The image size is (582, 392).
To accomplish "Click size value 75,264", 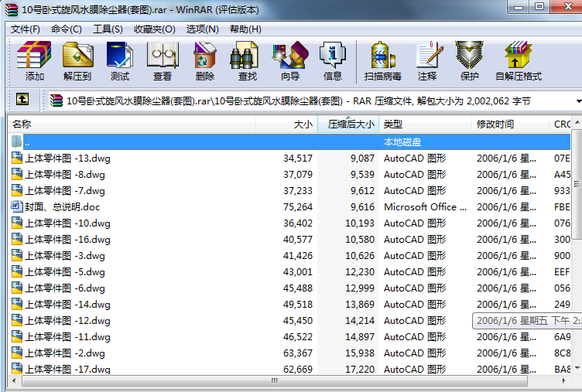I will coord(298,207).
